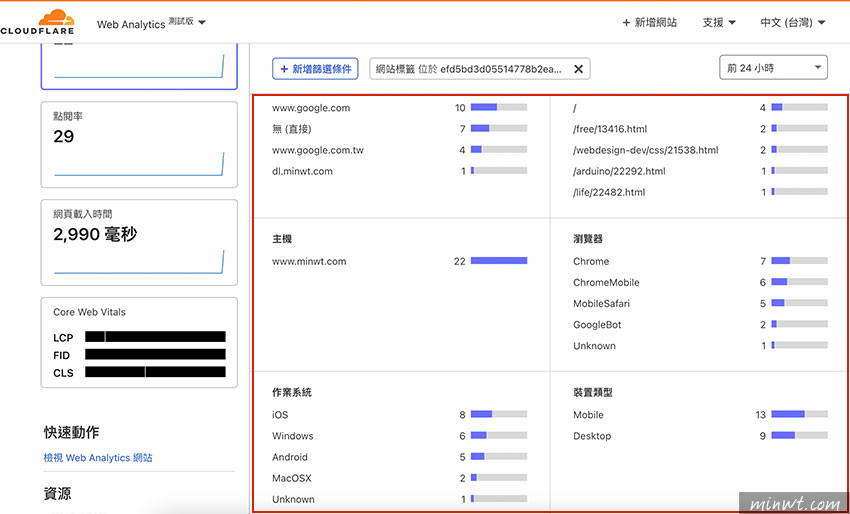850x514 pixels.
Task: Click the Android operating system row
Action: [399, 457]
